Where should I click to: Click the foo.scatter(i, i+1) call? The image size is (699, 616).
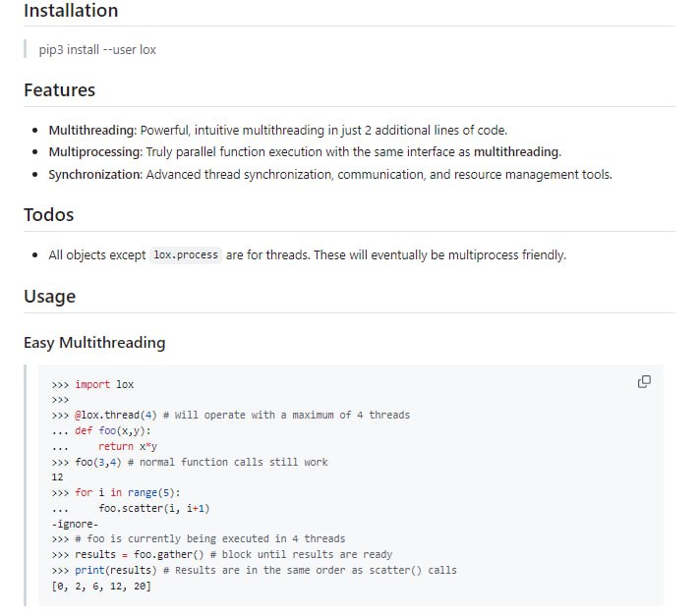tap(154, 508)
